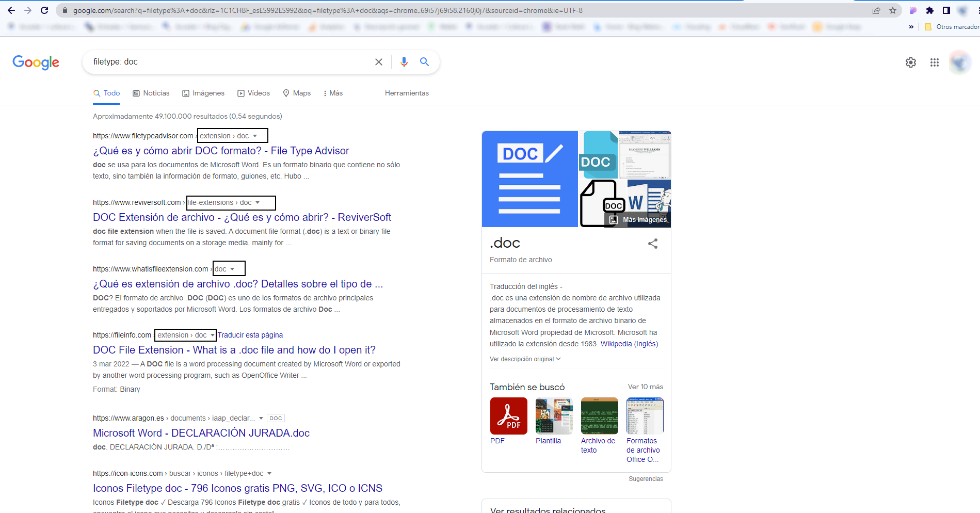Open Google settings gear

coord(911,62)
